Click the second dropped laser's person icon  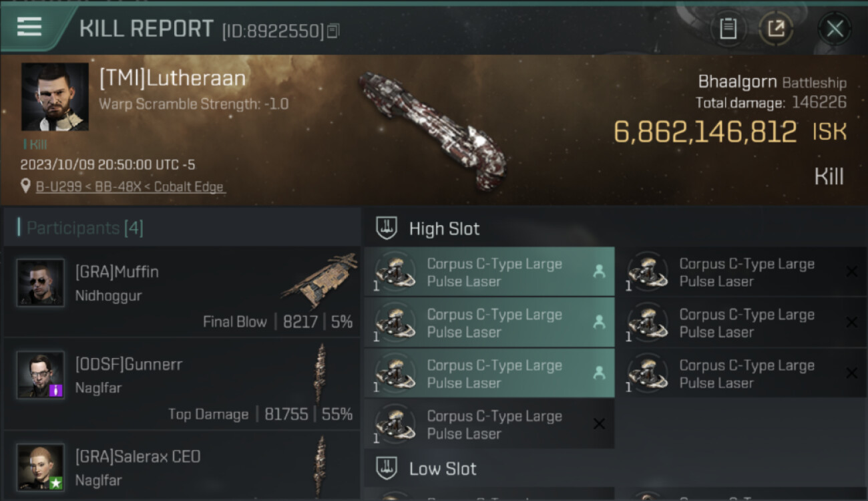(x=598, y=322)
